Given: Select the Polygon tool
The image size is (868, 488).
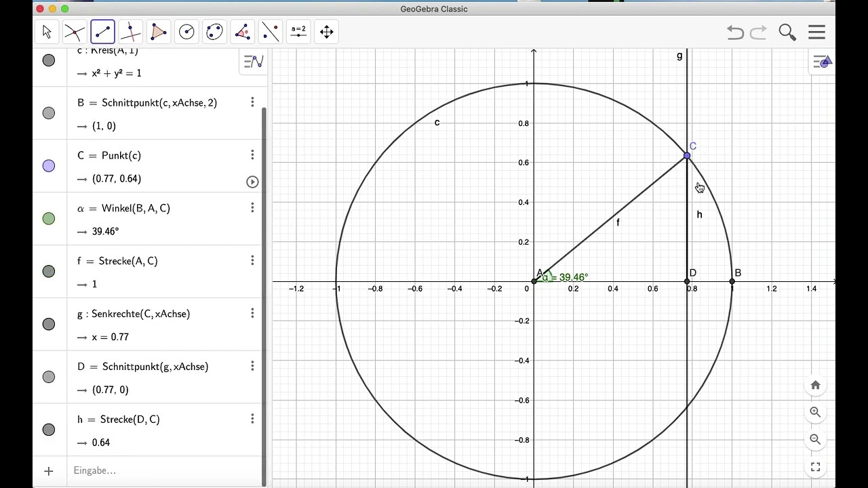Looking at the screenshot, I should click(x=159, y=32).
